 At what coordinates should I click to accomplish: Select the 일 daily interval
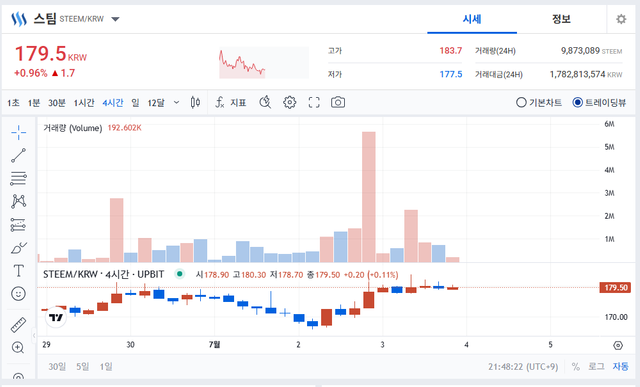point(136,102)
